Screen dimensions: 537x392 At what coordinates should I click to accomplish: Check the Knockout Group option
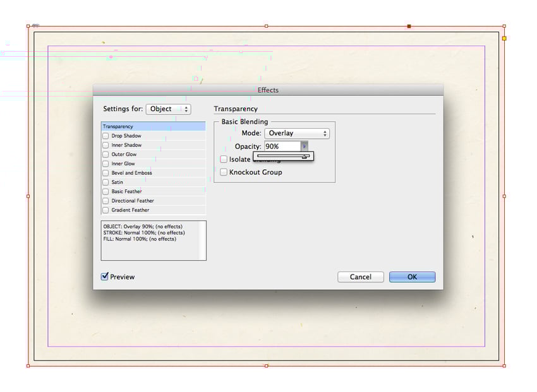[224, 172]
